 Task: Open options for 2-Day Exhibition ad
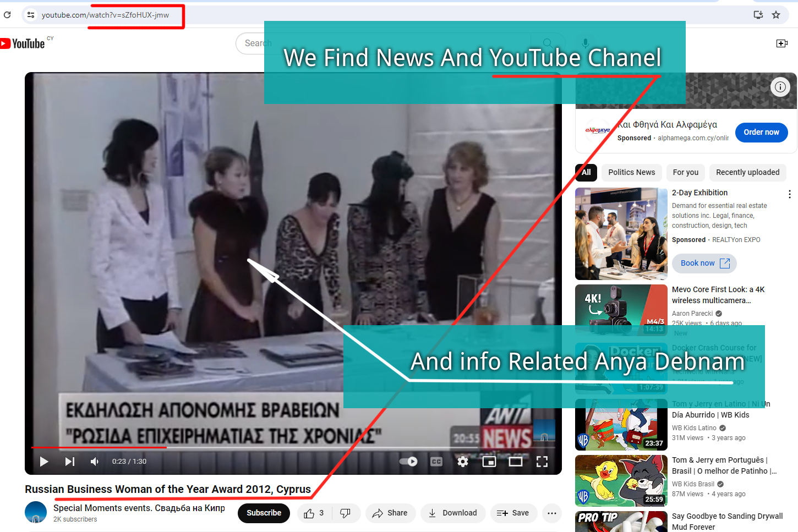point(790,194)
